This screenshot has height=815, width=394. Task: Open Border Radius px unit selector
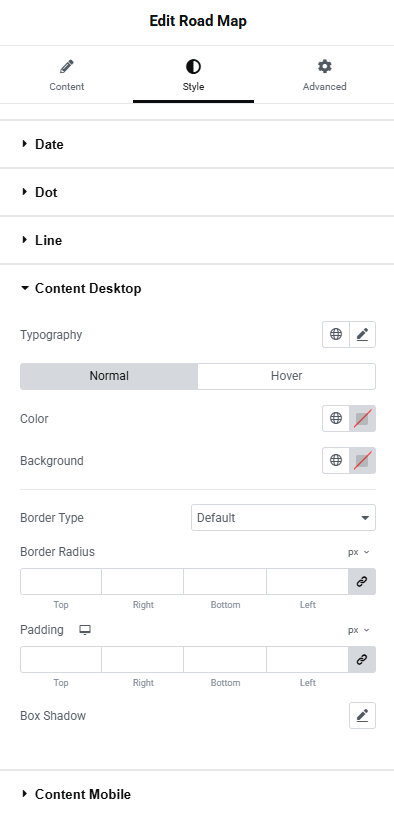pyautogui.click(x=359, y=552)
